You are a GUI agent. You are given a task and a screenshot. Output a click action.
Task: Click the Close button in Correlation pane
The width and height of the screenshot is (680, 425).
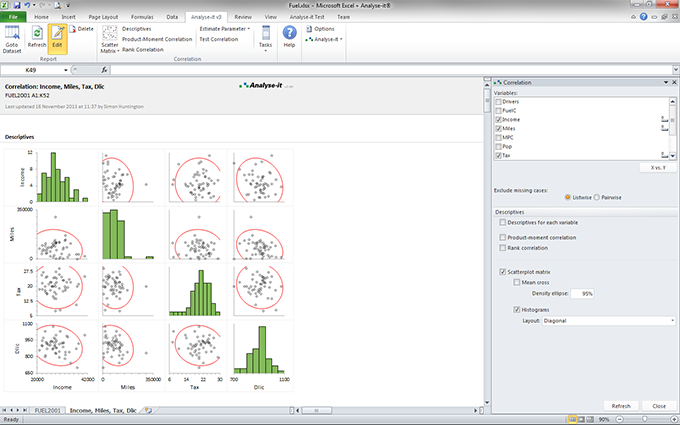point(659,406)
